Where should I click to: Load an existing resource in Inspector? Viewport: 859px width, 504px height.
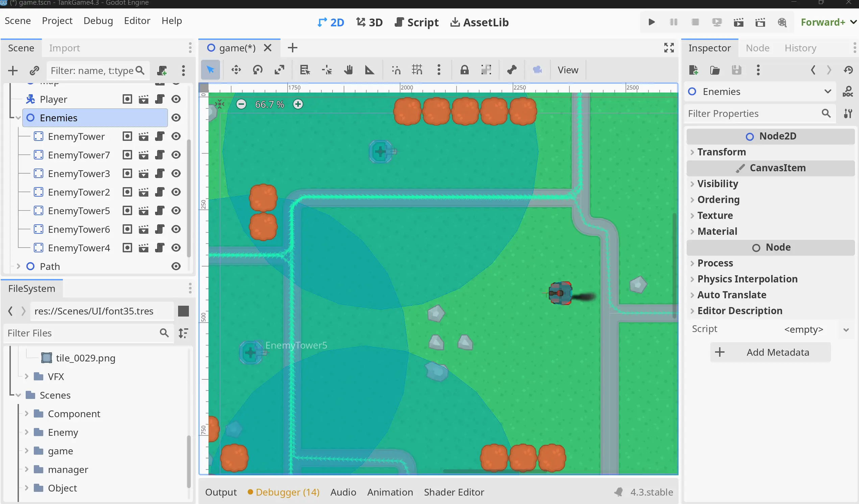point(715,70)
